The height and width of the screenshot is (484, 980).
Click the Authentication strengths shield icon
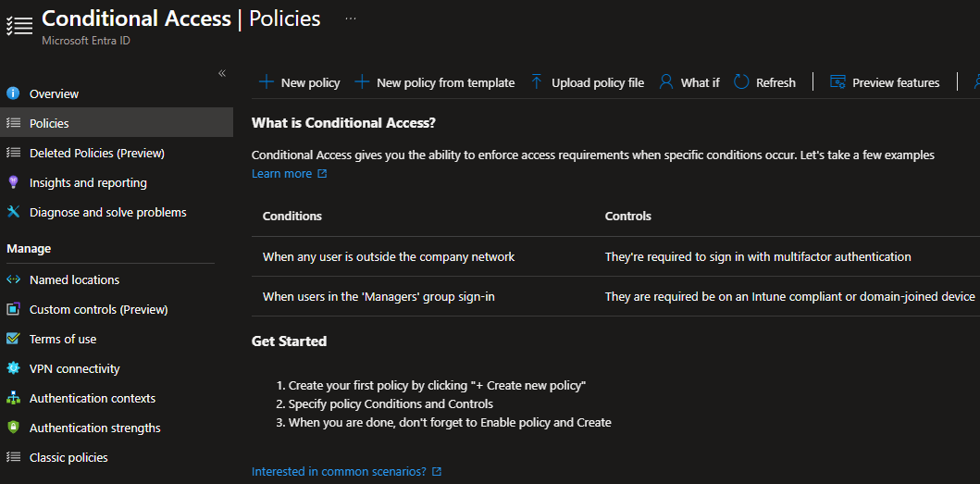(13, 428)
